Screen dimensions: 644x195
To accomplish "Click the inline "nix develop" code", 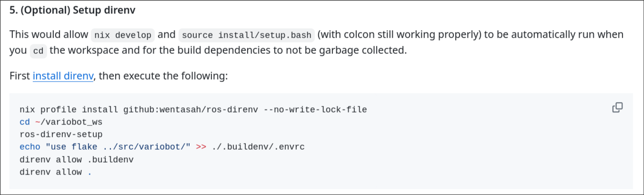I will (123, 35).
